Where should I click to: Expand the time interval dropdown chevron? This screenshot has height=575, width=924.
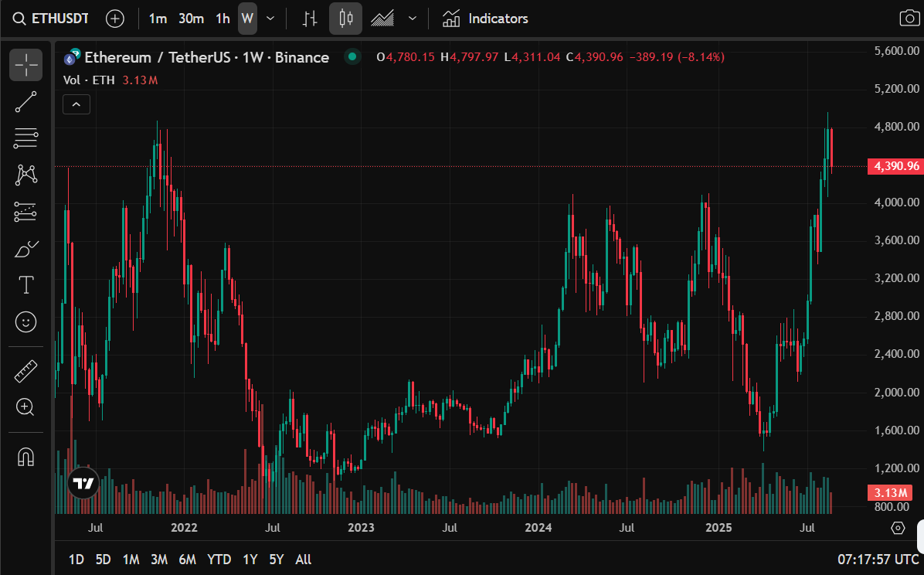(270, 19)
